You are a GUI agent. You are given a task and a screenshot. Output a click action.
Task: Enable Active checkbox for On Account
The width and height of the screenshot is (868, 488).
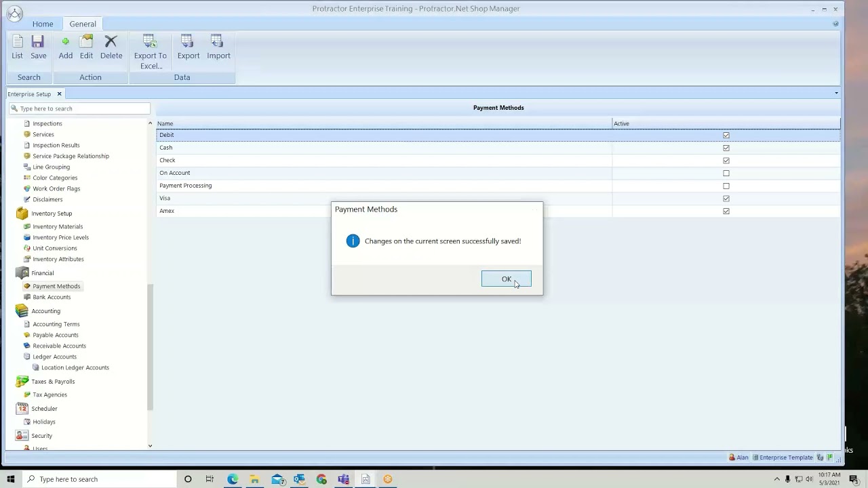point(726,174)
